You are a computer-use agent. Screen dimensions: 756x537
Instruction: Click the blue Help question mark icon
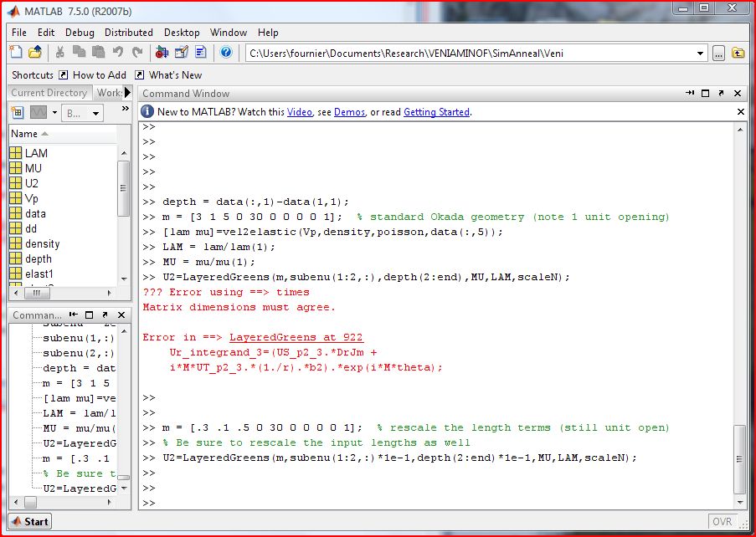pyautogui.click(x=226, y=53)
